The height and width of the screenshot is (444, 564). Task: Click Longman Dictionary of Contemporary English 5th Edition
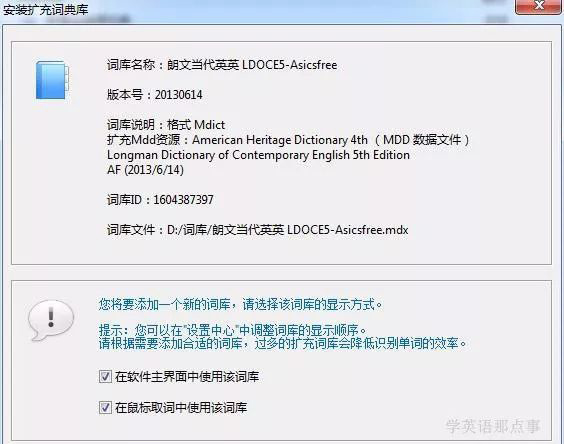(258, 155)
